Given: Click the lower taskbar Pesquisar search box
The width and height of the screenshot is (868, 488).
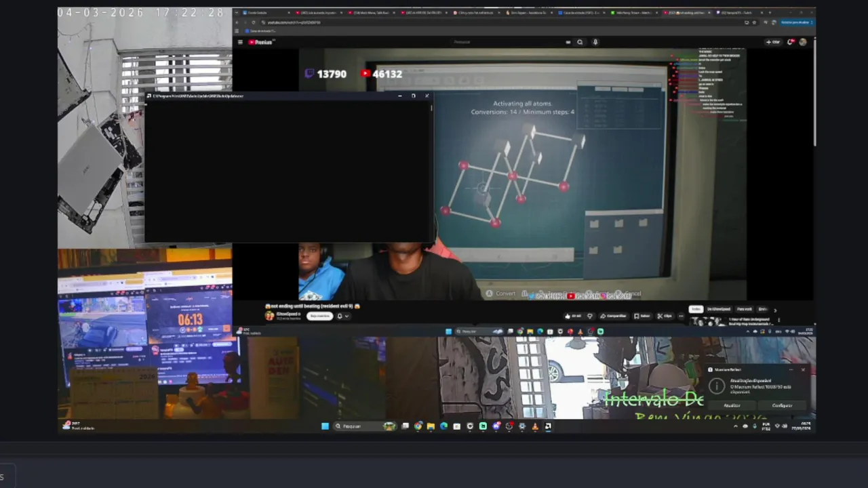Looking at the screenshot, I should (365, 426).
